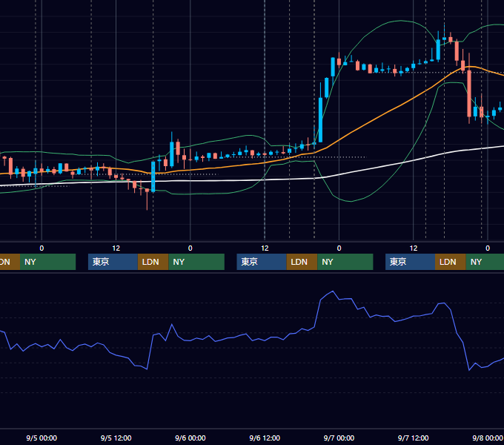Click the LDN session block on 9/6
Viewport: 504px width, 445px height.
[302, 262]
